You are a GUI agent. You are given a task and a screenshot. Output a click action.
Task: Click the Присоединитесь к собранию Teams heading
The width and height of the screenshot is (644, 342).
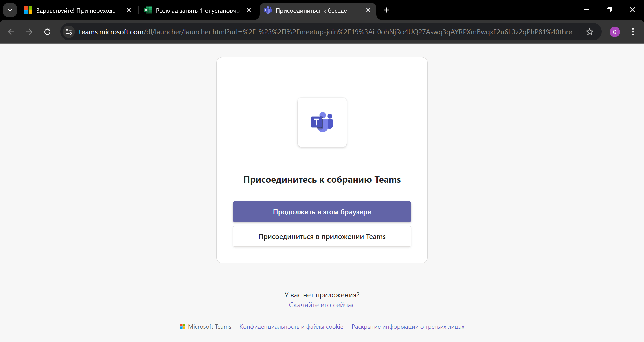coord(322,180)
